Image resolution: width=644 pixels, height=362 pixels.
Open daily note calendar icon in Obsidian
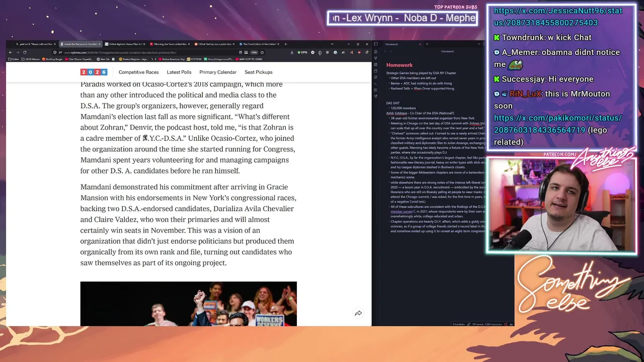pos(375,71)
